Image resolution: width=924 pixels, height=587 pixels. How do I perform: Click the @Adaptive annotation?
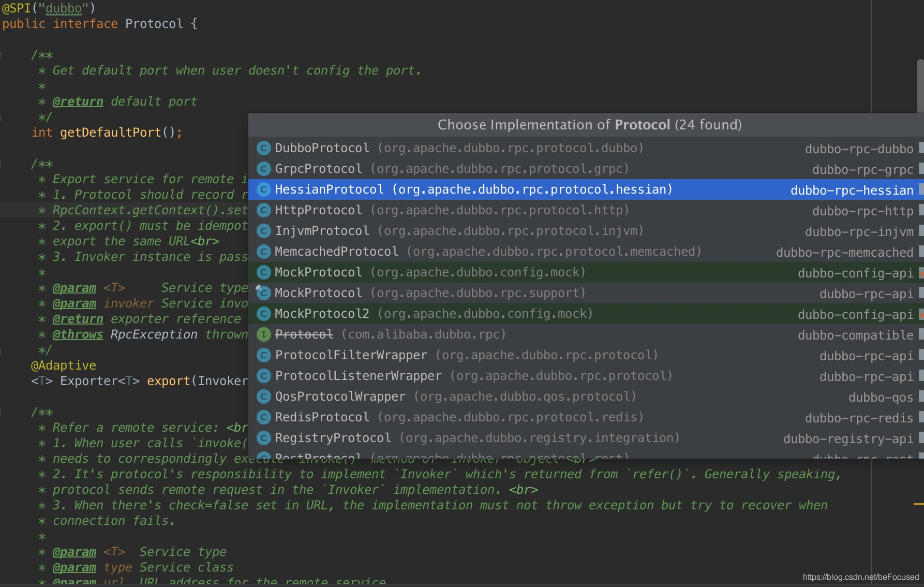(x=64, y=365)
